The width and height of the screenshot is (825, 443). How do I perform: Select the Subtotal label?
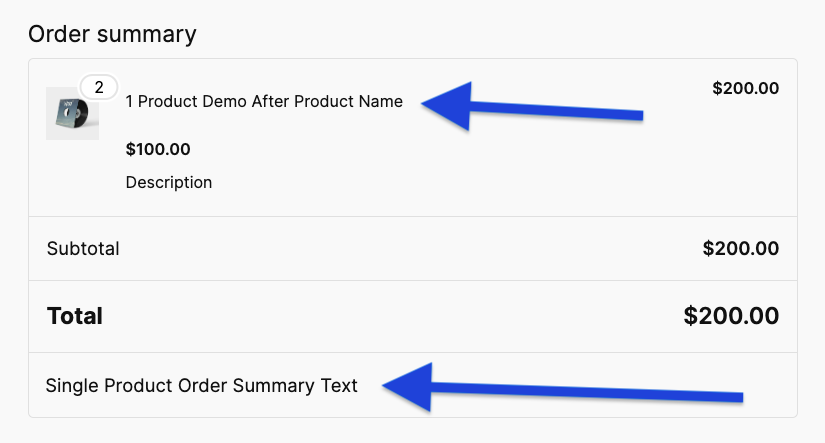pos(83,248)
